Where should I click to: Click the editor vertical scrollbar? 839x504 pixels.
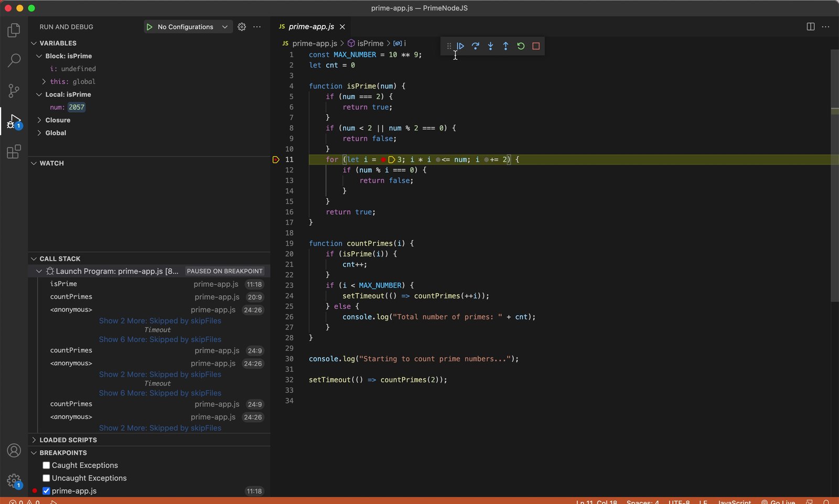[835, 176]
